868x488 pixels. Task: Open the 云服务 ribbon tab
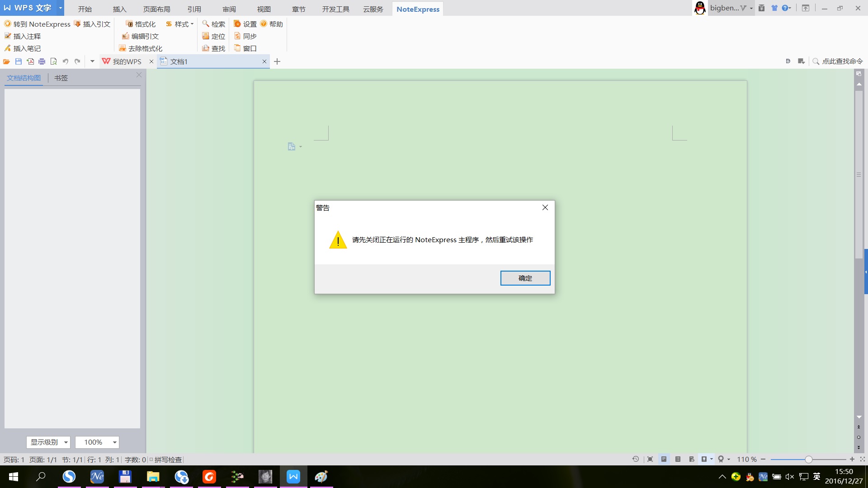(x=373, y=9)
